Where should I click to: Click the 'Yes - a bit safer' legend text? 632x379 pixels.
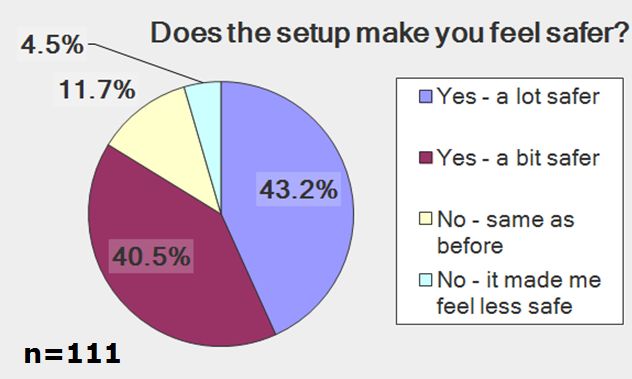point(518,158)
